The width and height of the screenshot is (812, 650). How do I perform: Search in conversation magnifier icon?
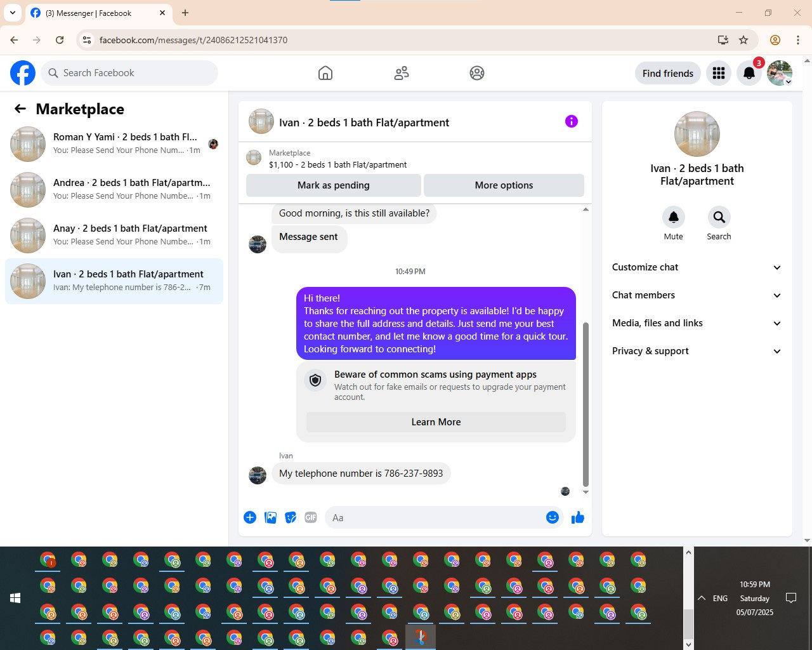[x=719, y=217]
